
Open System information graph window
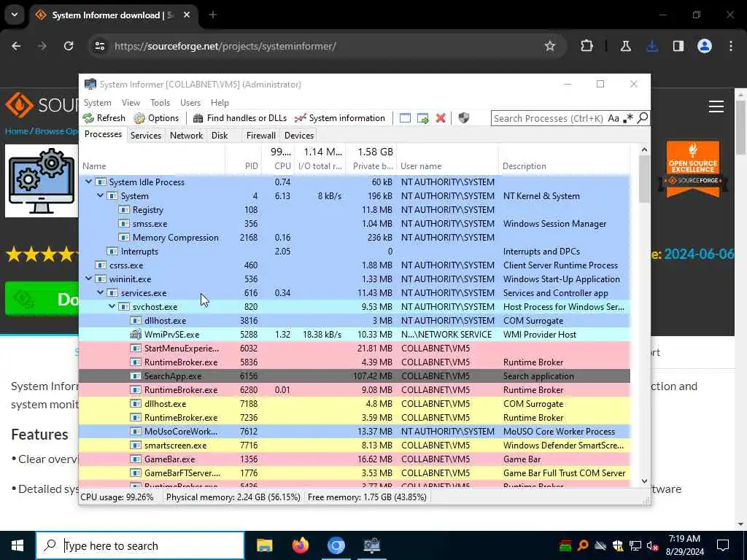point(340,118)
